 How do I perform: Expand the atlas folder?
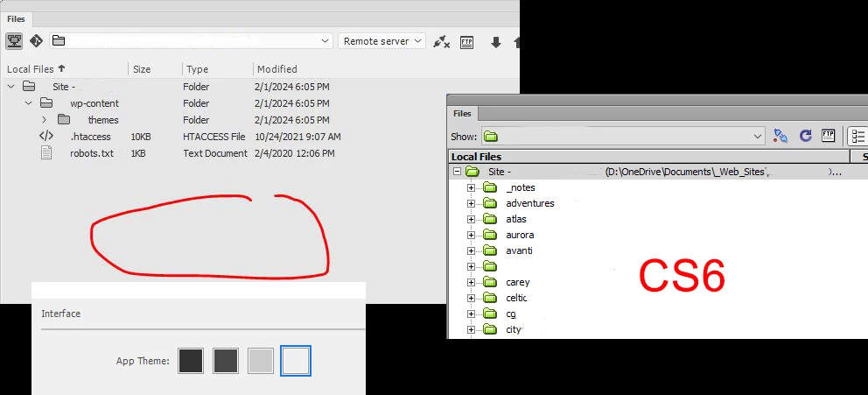point(471,219)
